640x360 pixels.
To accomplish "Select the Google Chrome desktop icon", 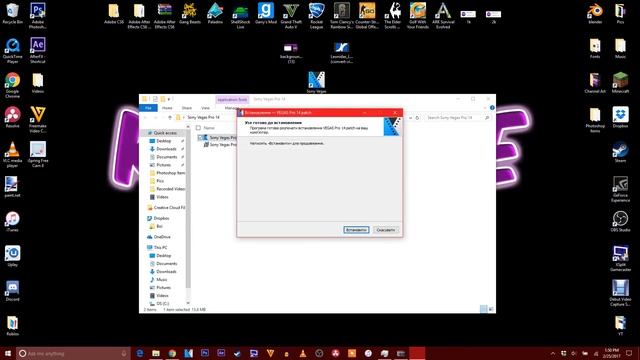I will [12, 85].
